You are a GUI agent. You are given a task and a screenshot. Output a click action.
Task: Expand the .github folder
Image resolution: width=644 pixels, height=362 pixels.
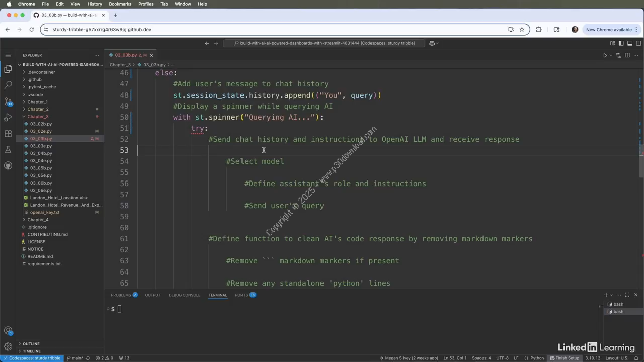click(34, 79)
